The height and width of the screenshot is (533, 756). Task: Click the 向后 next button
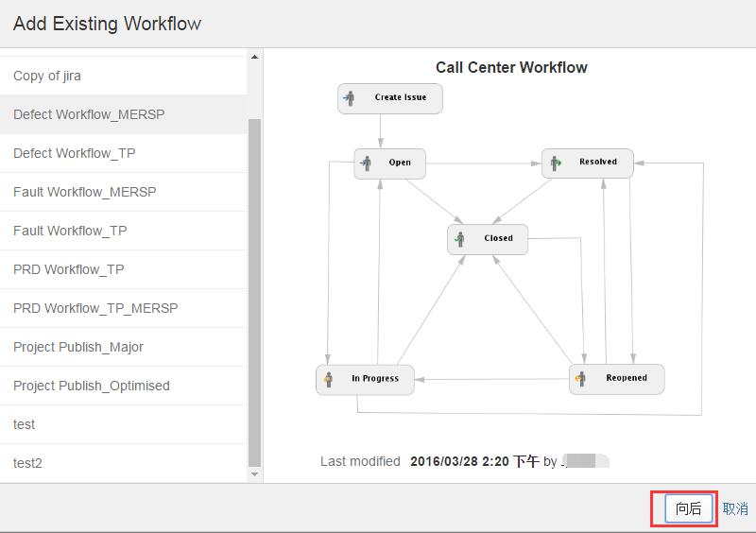(x=688, y=508)
